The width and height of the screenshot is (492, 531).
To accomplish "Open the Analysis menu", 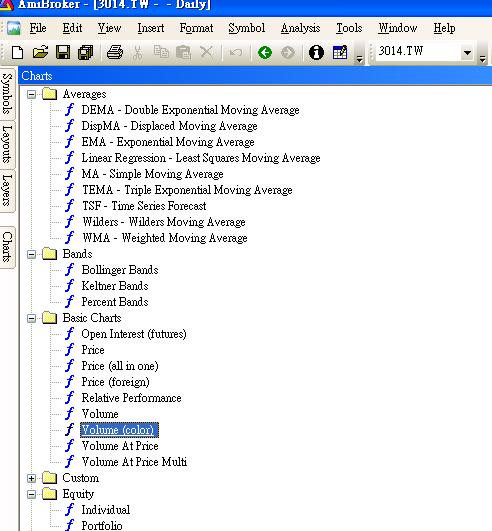I will pyautogui.click(x=300, y=28).
